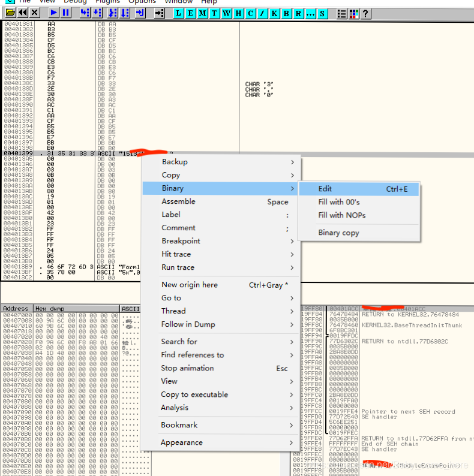Expand the Follow in Dump submenu
This screenshot has width=474, height=476.
(221, 324)
